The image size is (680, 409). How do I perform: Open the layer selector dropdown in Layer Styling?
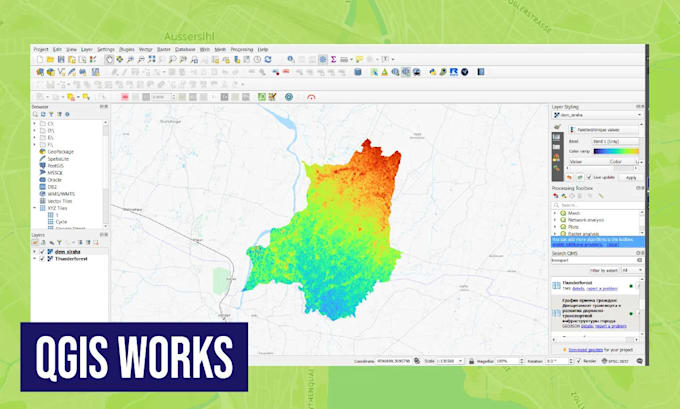point(597,115)
